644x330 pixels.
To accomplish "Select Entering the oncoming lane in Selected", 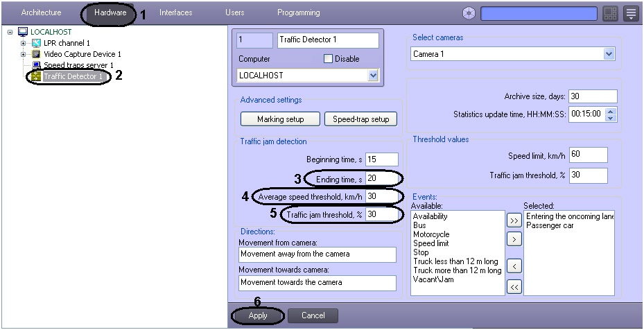I will point(570,216).
